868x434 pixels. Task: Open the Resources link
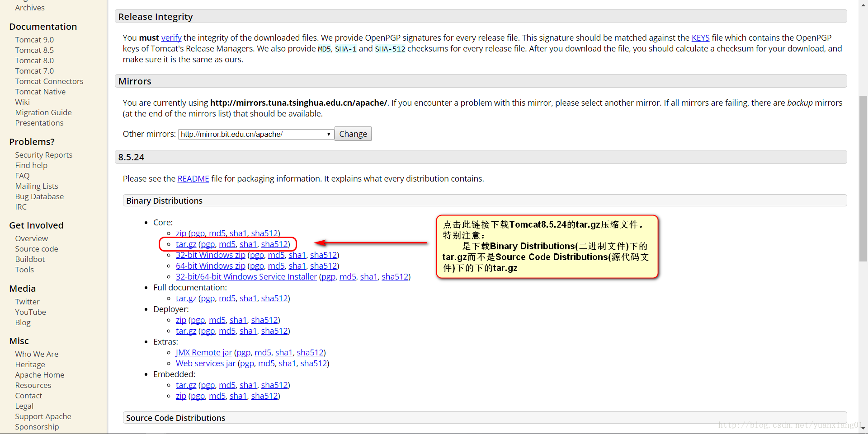point(33,385)
